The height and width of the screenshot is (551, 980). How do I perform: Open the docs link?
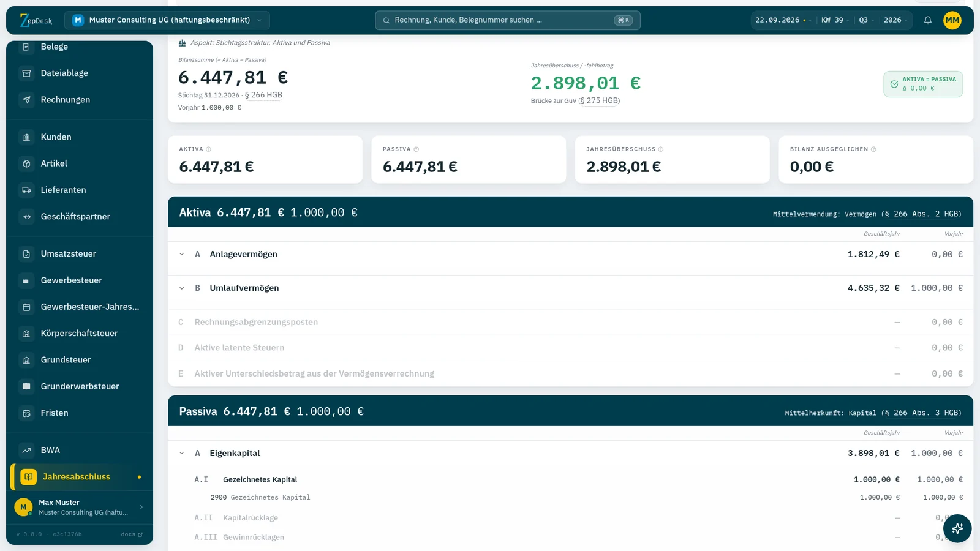click(132, 534)
